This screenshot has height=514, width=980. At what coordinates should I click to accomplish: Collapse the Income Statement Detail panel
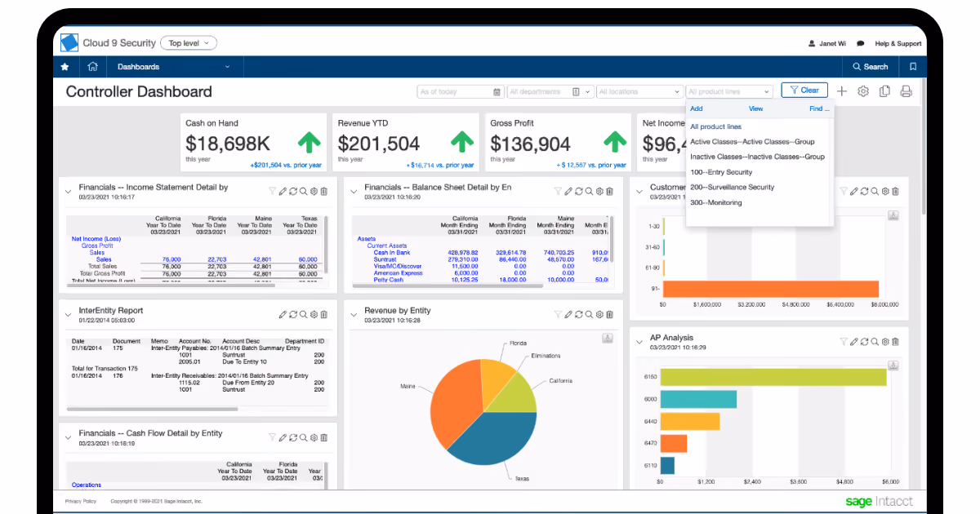click(x=69, y=192)
